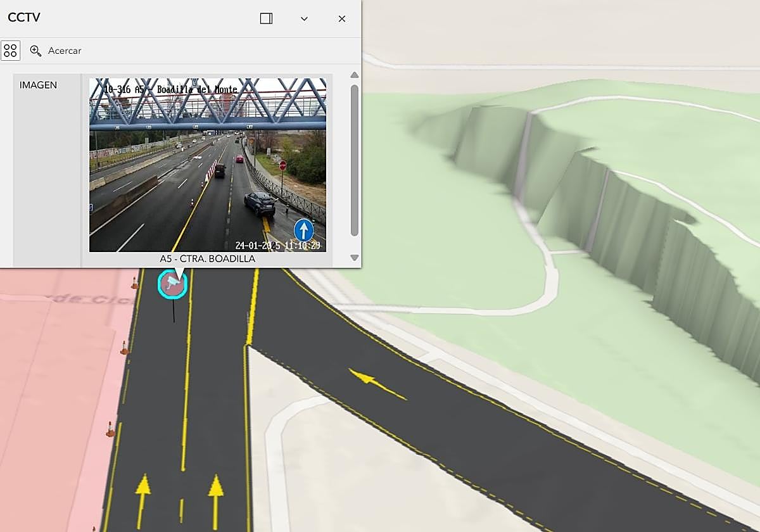Screen dimensions: 760x532
Task: Click the CCTV popup title
Action: 24,18
